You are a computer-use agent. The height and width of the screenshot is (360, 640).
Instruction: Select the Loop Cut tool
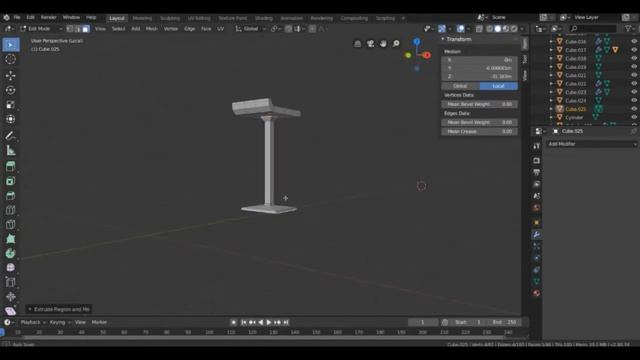point(11,210)
